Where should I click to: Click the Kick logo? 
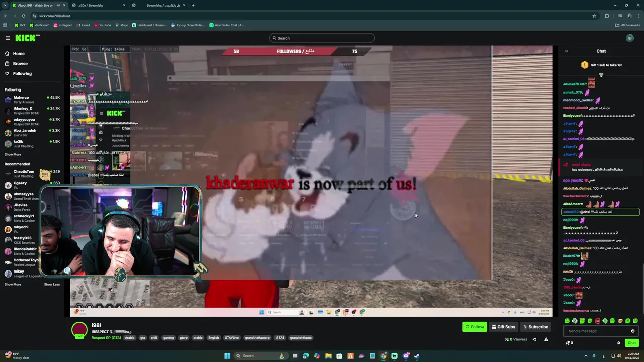point(27,38)
